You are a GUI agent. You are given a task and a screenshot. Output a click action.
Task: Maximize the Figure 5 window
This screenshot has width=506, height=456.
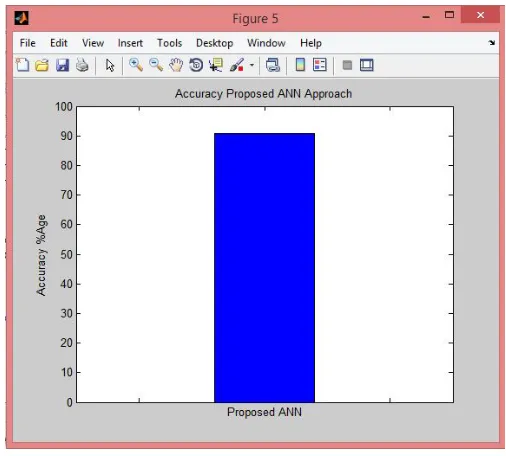(449, 15)
